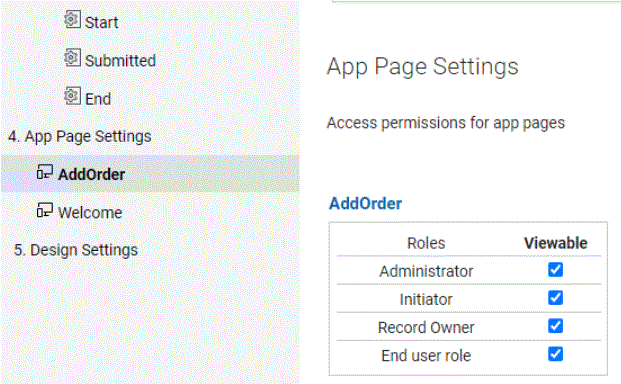The height and width of the screenshot is (384, 621).
Task: Open section 4. App Page Settings
Action: [x=80, y=137]
